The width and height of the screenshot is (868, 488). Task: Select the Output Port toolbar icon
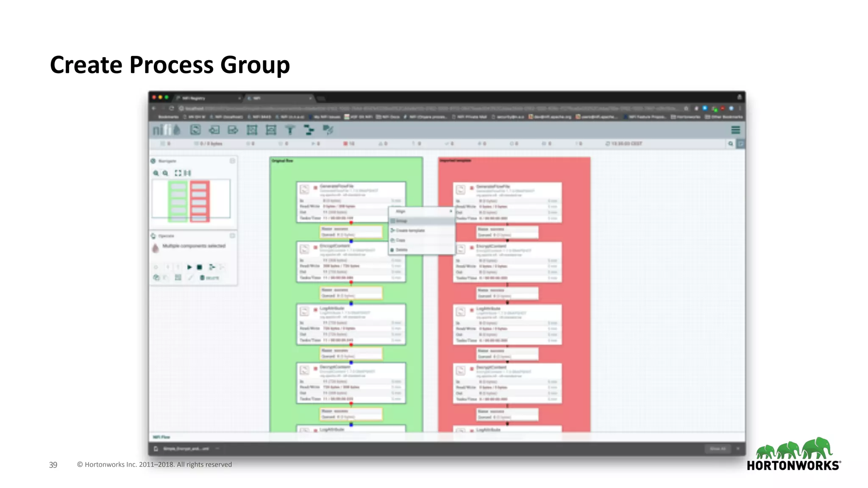pos(233,130)
